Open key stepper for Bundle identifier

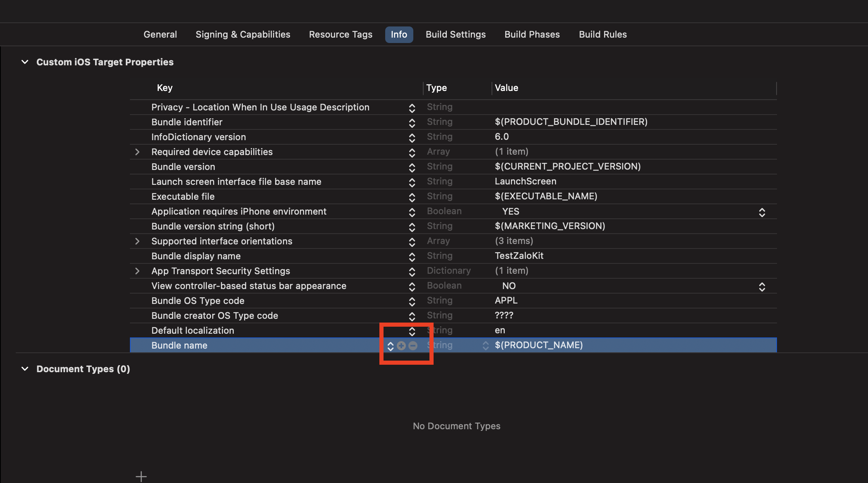point(412,122)
